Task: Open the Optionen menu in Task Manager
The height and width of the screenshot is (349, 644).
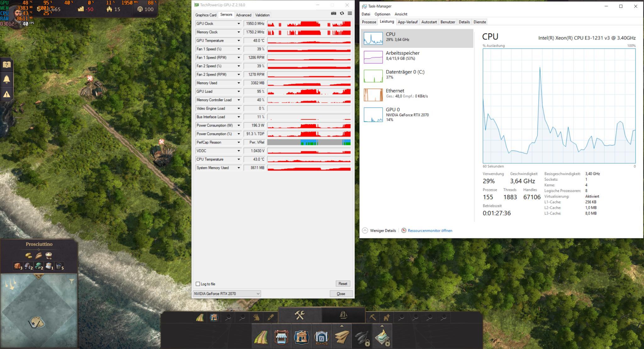Action: (382, 14)
